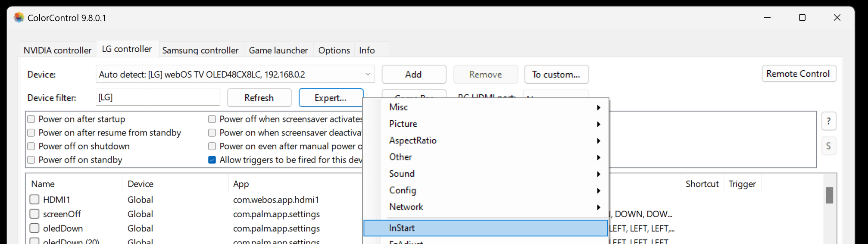Tick the oledDown preset checkbox
Viewport: 868px width, 244px height.
[x=34, y=228]
